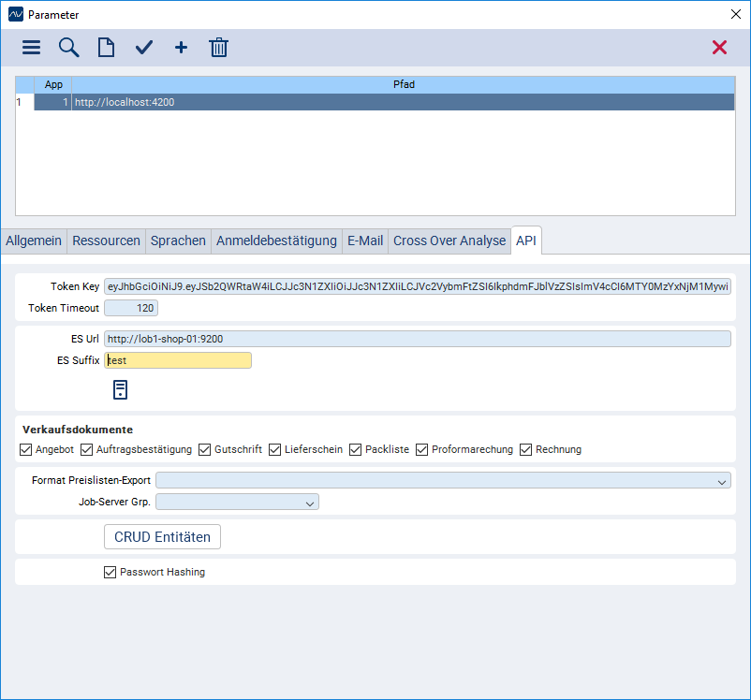Open the Ressourcen tab
The image size is (751, 700).
click(x=107, y=241)
